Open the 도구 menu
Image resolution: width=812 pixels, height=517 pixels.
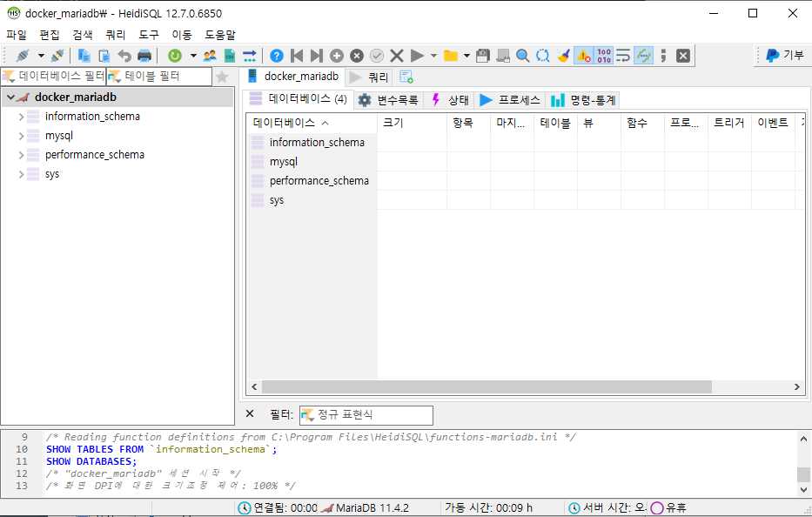(x=149, y=35)
